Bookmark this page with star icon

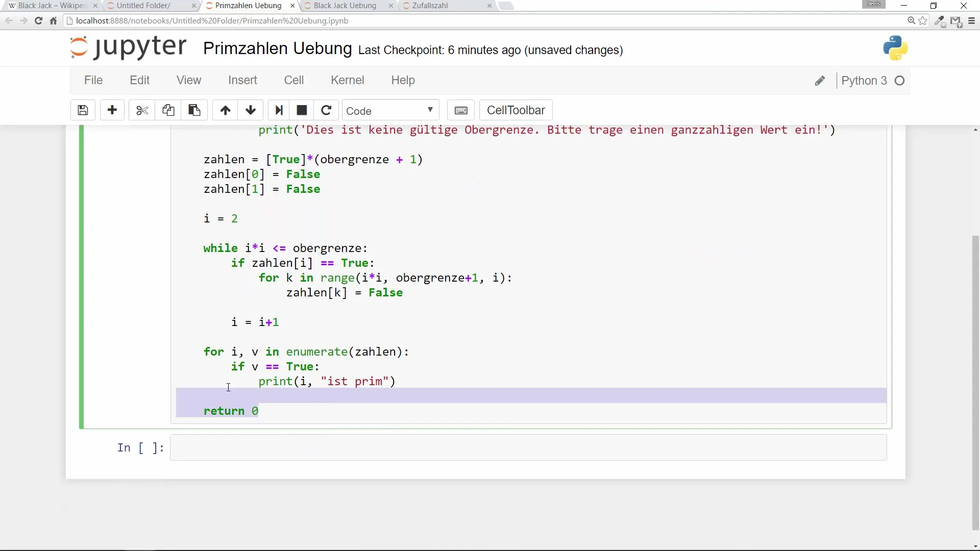pos(923,21)
